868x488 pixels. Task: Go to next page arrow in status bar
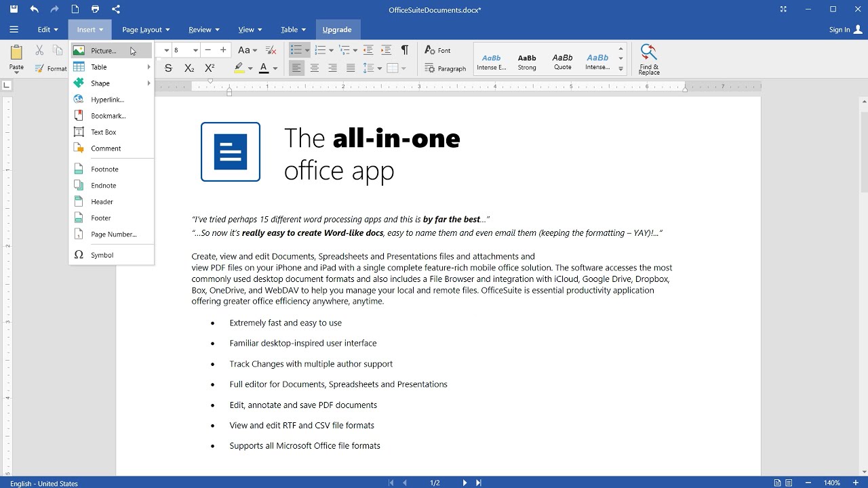(465, 483)
